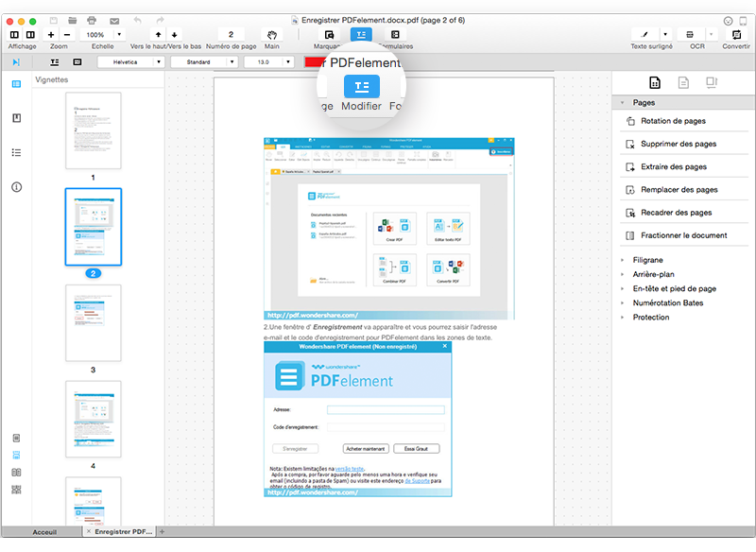Screen dimensions: 756x552
Task: Open the Convertir tool
Action: pyautogui.click(x=736, y=35)
